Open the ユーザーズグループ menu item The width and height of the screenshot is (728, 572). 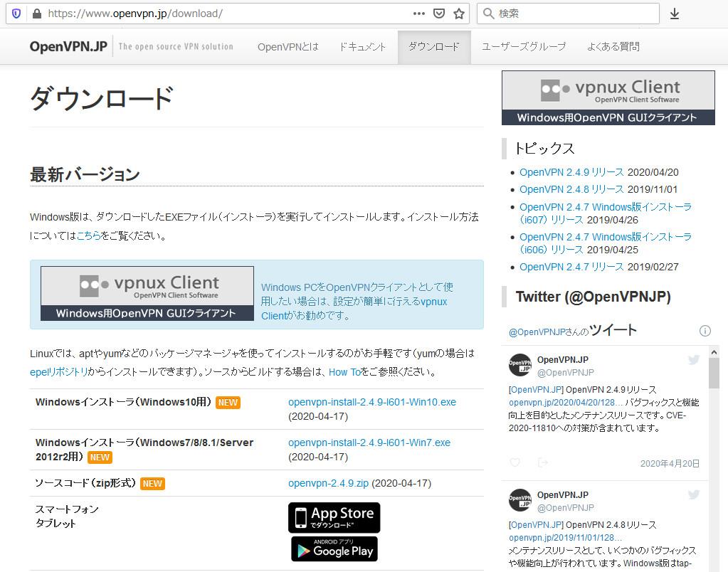[x=524, y=46]
